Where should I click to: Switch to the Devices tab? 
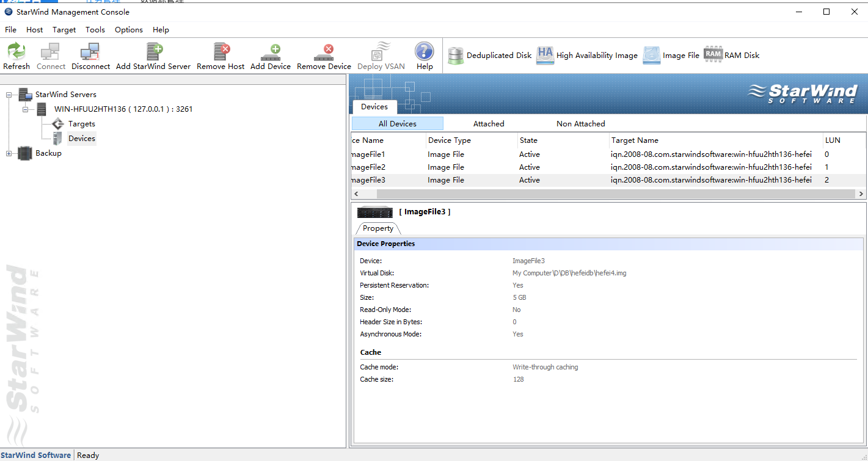(374, 107)
